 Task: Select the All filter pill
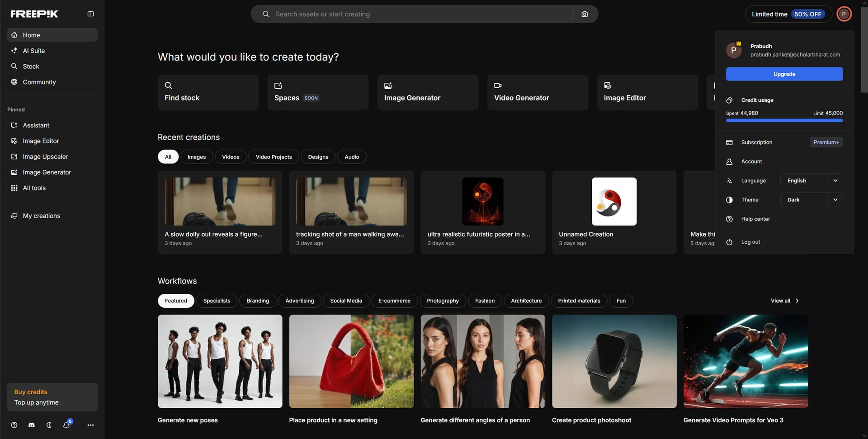tap(168, 157)
